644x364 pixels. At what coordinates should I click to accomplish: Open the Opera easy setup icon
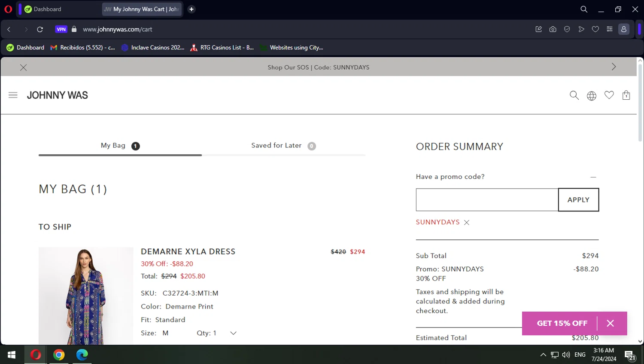[609, 29]
